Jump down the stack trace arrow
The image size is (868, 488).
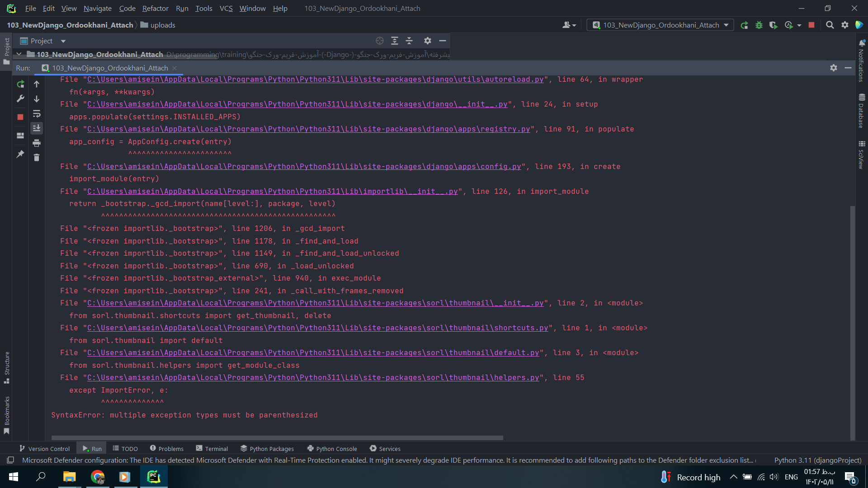point(37,99)
